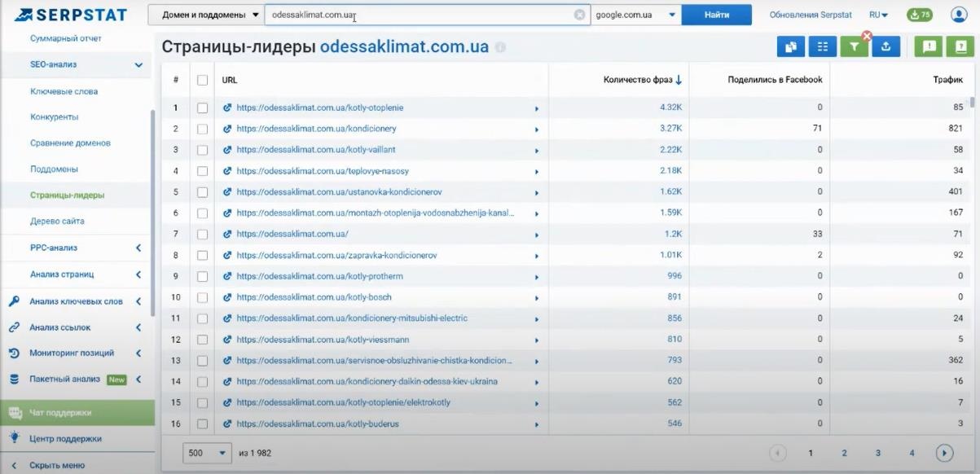
Task: Go to the next page with the arrow button
Action: point(944,453)
